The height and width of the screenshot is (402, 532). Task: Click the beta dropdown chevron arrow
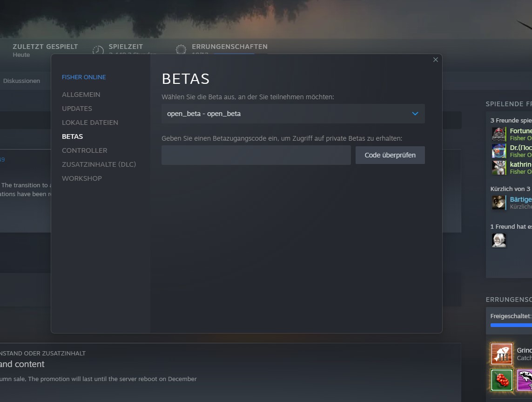click(x=415, y=114)
